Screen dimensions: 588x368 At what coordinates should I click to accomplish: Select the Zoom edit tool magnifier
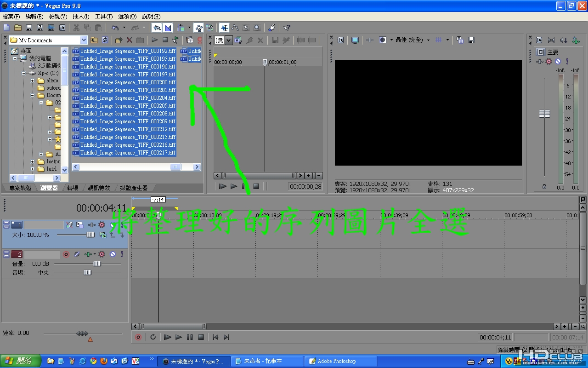[257, 28]
